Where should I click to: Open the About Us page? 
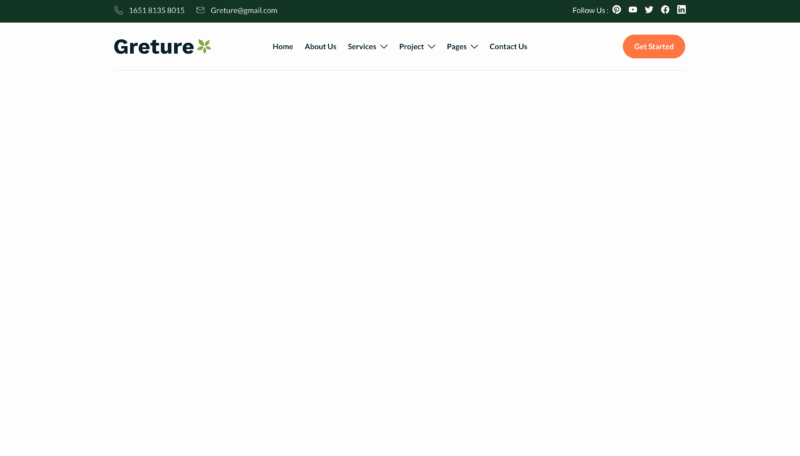click(x=320, y=47)
